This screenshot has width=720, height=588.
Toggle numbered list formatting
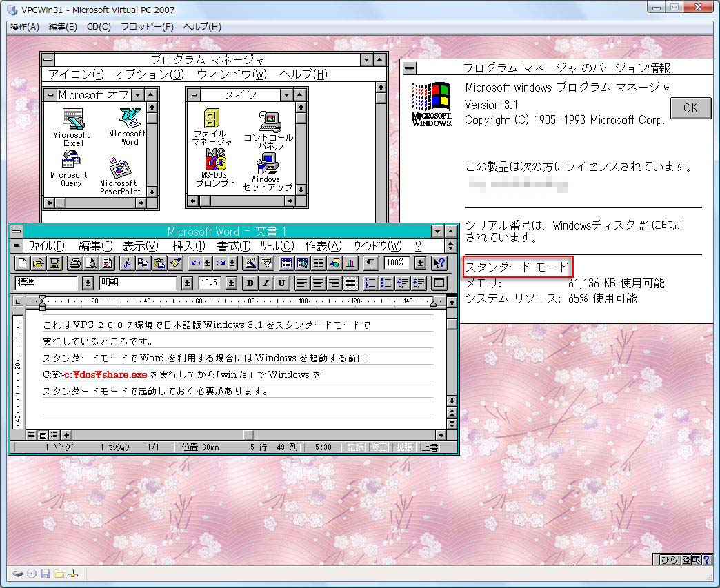tap(370, 283)
